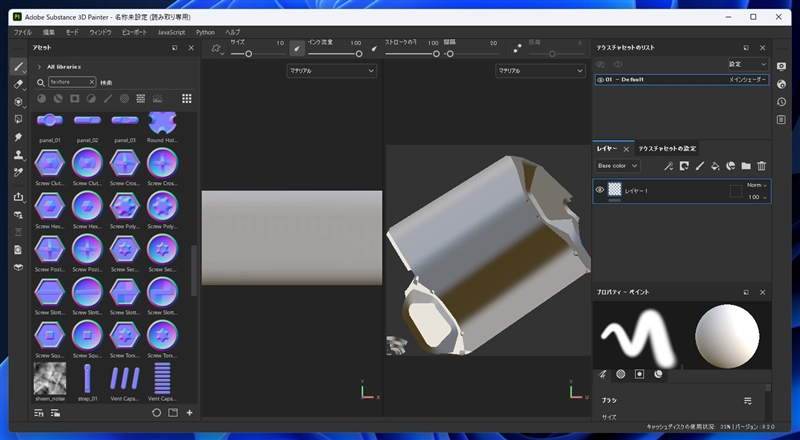
Task: Select the Eraser tool in left toolbar
Action: point(18,85)
